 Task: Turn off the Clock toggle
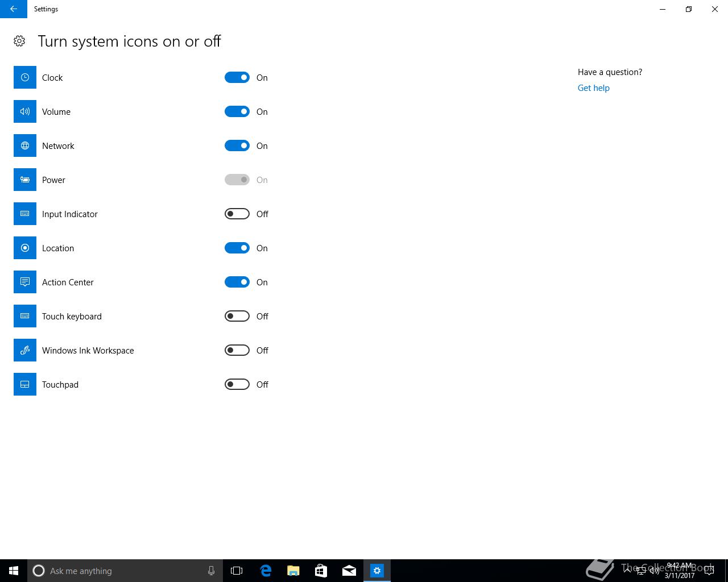coord(237,77)
